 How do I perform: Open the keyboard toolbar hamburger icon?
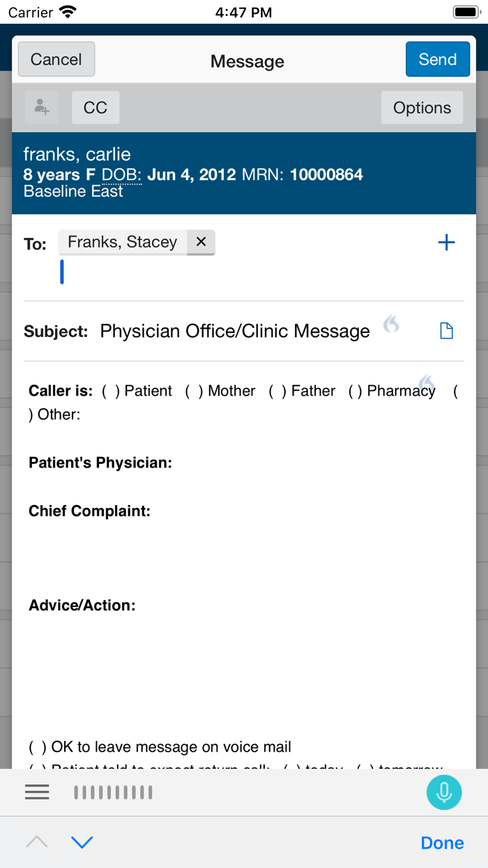pos(37,792)
